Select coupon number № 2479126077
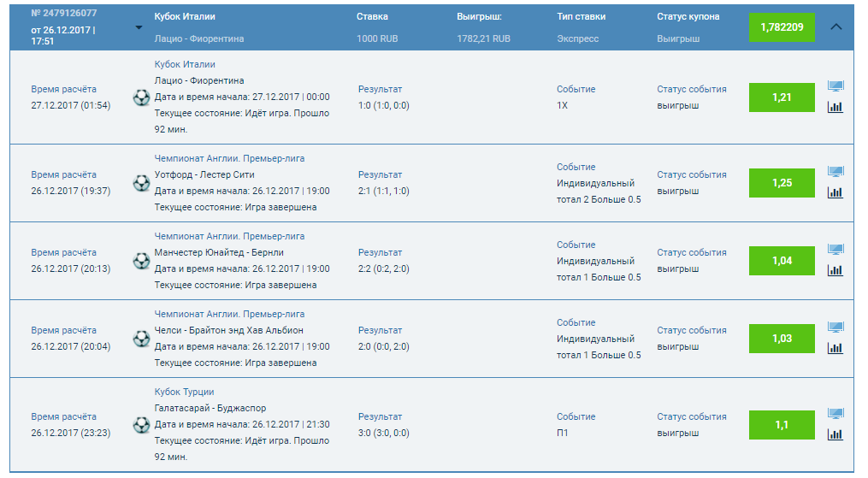Viewport: 868px width, 478px height. click(63, 13)
